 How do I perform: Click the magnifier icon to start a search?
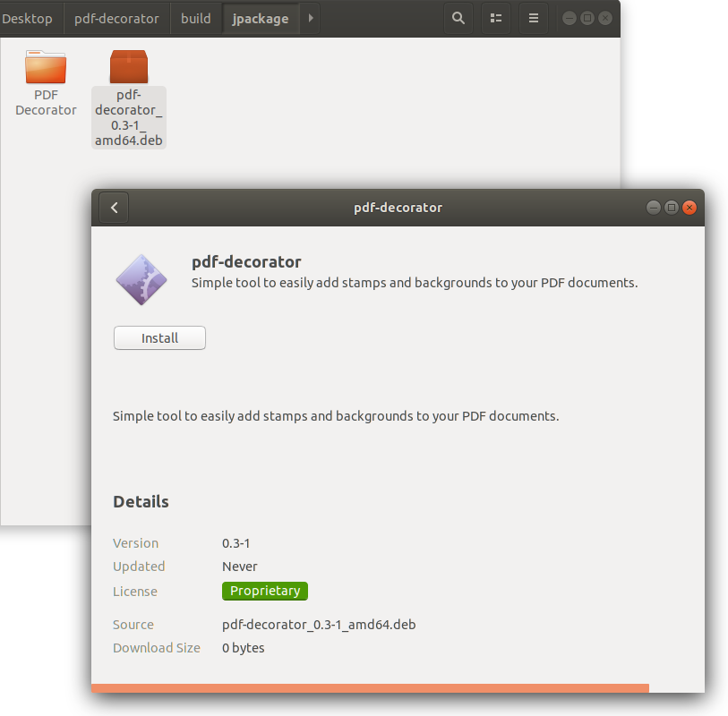click(x=458, y=18)
